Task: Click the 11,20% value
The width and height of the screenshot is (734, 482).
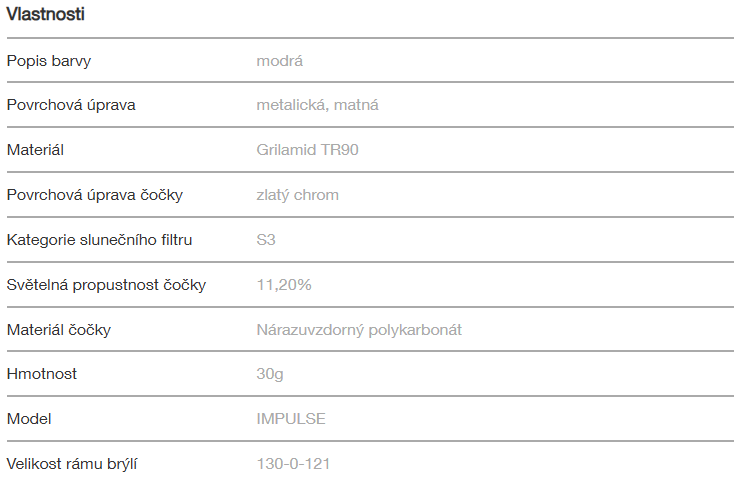Action: click(x=284, y=285)
